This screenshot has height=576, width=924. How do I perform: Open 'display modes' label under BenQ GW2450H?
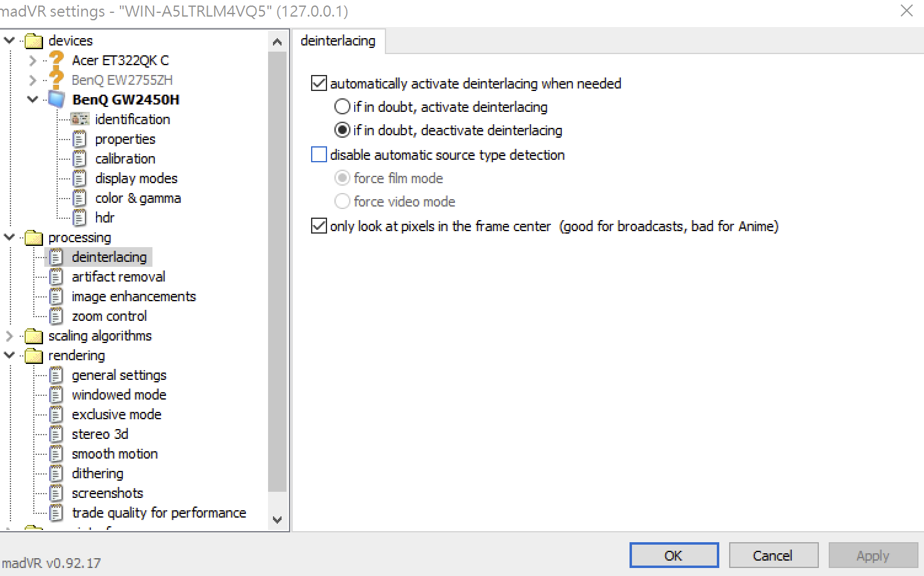(136, 178)
